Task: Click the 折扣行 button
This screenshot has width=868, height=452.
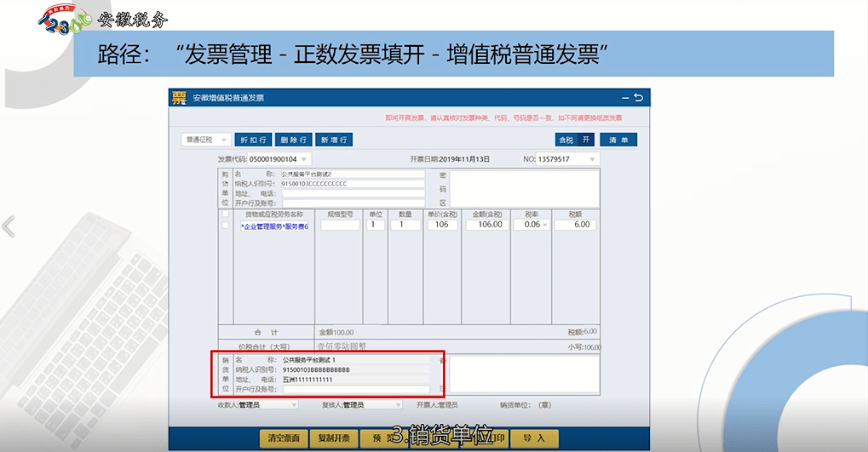Action: [254, 140]
